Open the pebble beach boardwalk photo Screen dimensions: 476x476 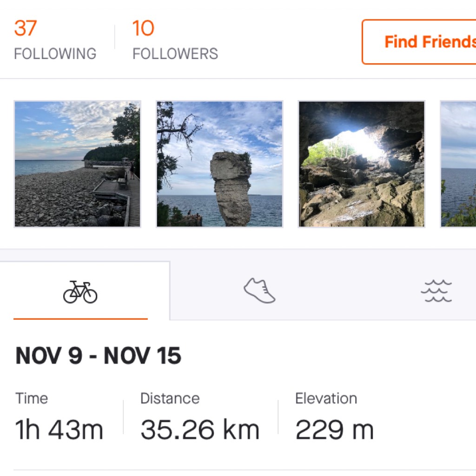click(x=77, y=164)
